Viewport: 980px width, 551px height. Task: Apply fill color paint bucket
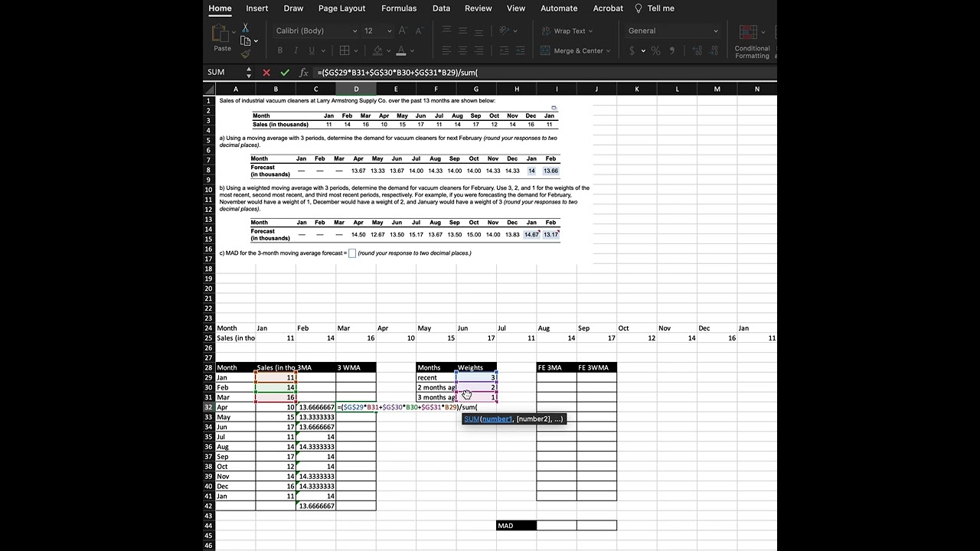[x=377, y=51]
